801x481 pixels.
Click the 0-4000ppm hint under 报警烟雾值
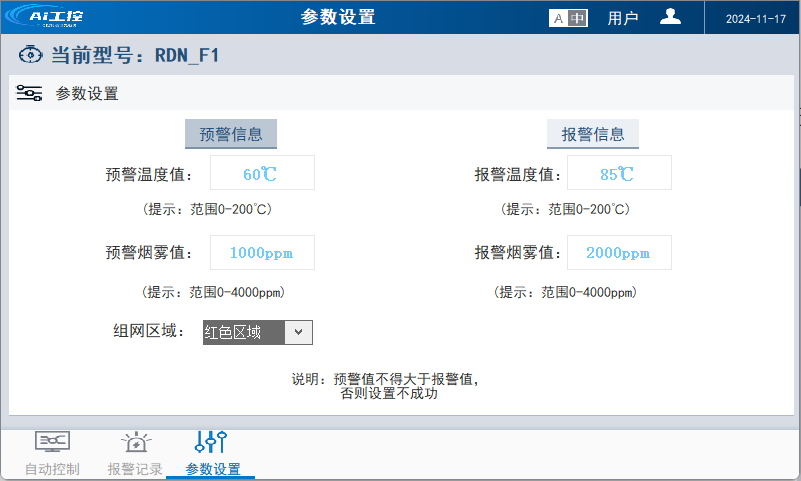click(565, 292)
